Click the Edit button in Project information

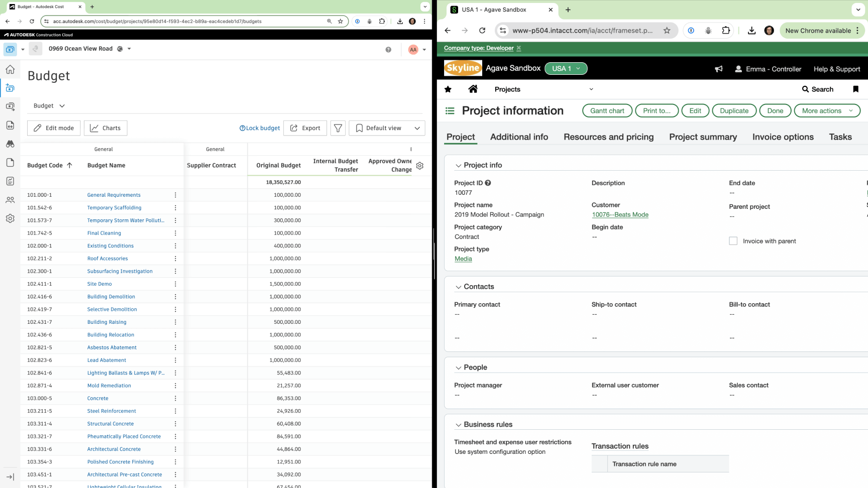click(x=695, y=111)
